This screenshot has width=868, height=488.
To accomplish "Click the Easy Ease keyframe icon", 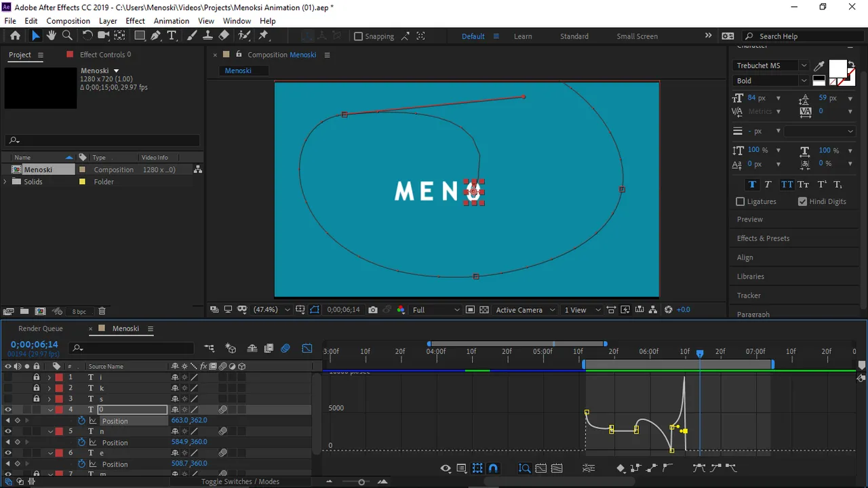I will (698, 468).
